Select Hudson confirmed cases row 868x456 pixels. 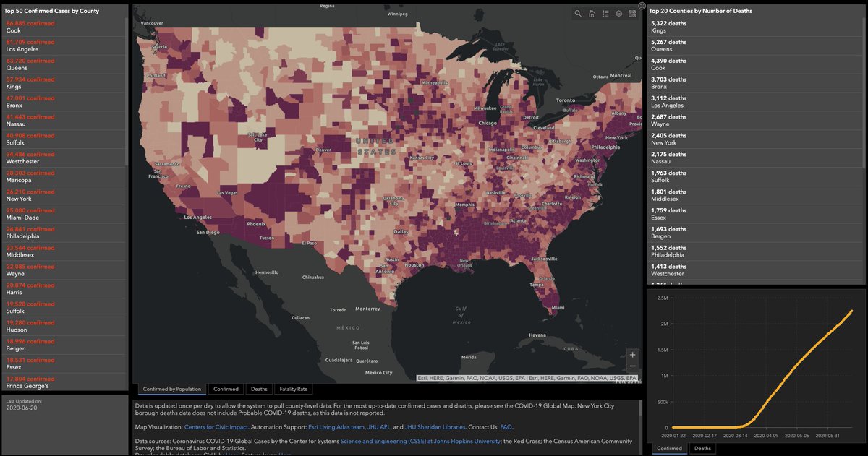click(x=64, y=327)
